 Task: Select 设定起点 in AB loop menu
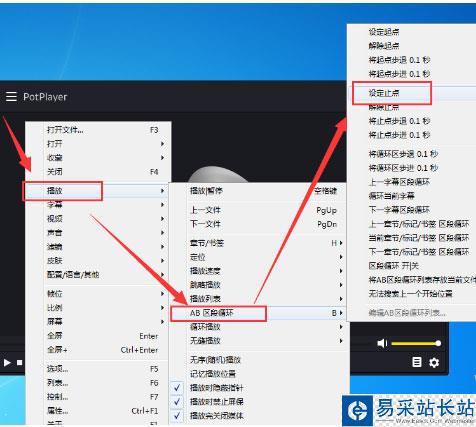coord(412,32)
